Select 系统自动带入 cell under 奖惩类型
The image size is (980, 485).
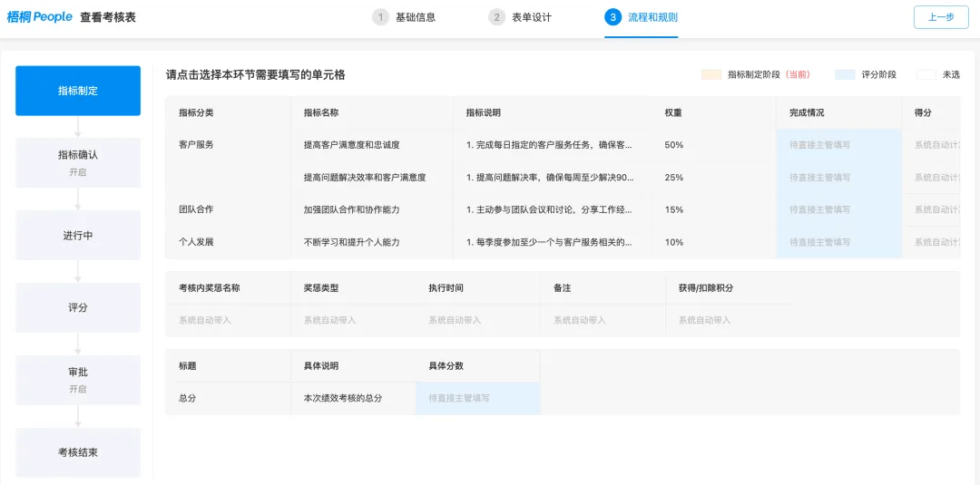pyautogui.click(x=353, y=320)
